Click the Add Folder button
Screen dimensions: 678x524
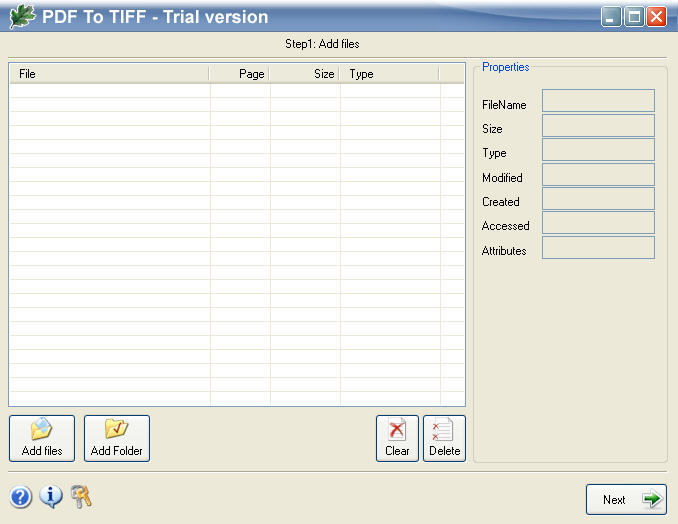(x=117, y=438)
